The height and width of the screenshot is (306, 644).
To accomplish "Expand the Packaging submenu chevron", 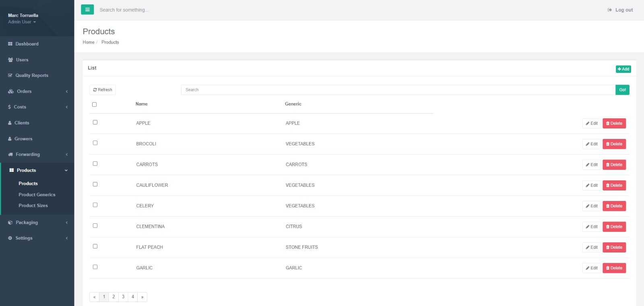I will (67, 222).
